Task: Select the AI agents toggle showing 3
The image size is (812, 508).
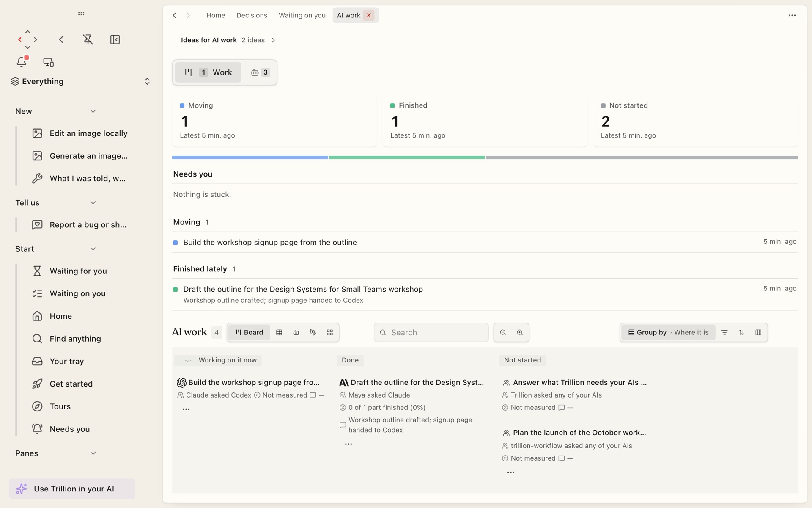Action: click(260, 72)
